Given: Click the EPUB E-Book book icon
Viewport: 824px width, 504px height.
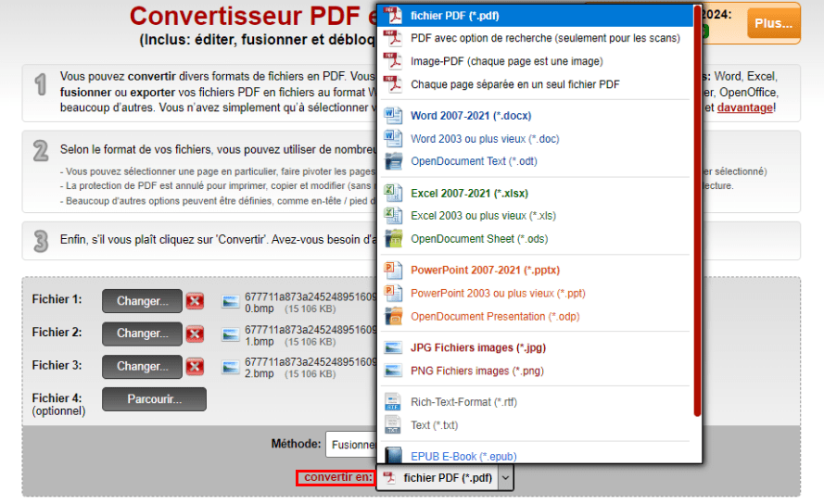Looking at the screenshot, I should [393, 455].
